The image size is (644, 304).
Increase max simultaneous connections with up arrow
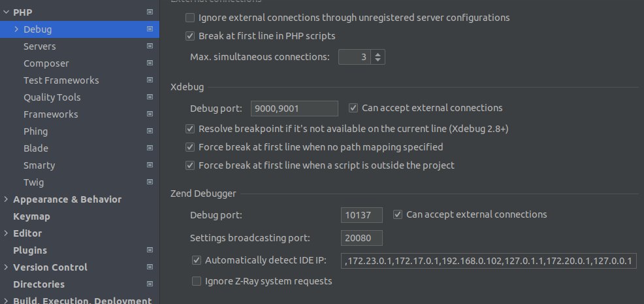(378, 54)
